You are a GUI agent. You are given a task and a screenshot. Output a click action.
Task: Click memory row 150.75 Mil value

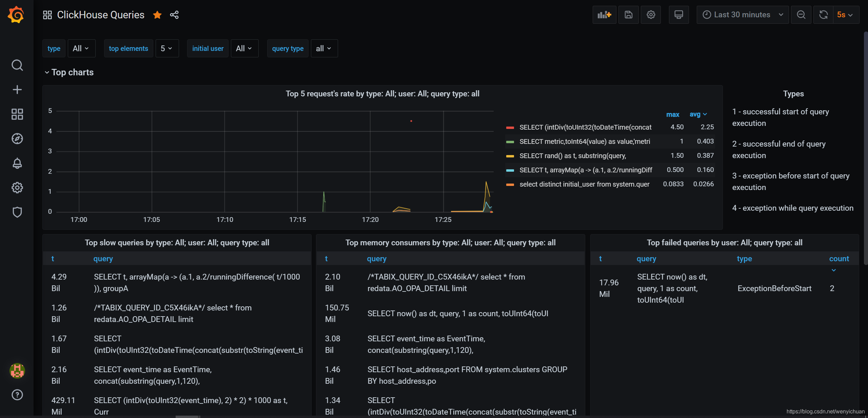(x=337, y=313)
